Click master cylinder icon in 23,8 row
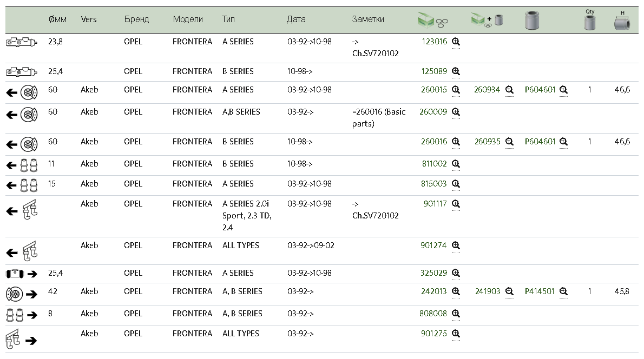This screenshot has width=644, height=359. (x=21, y=42)
